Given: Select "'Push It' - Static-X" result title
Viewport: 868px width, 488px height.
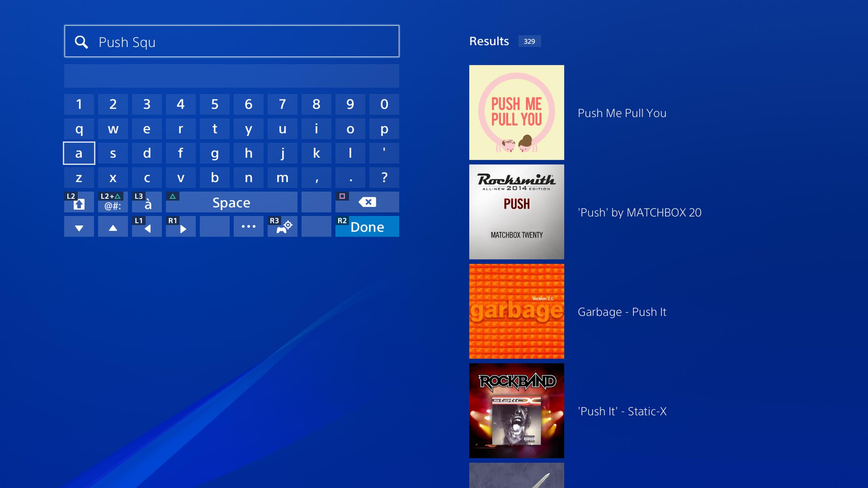Looking at the screenshot, I should click(x=622, y=411).
